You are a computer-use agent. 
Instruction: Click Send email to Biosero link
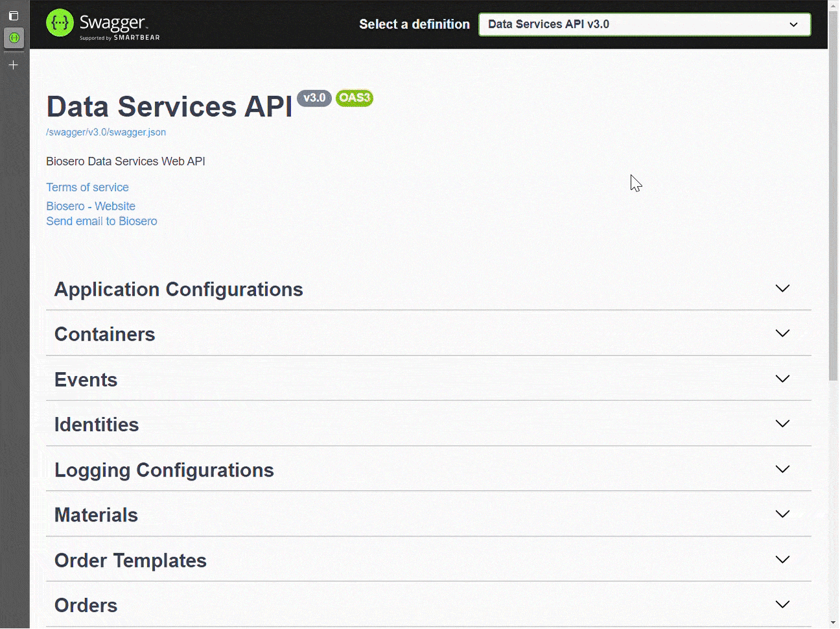102,221
